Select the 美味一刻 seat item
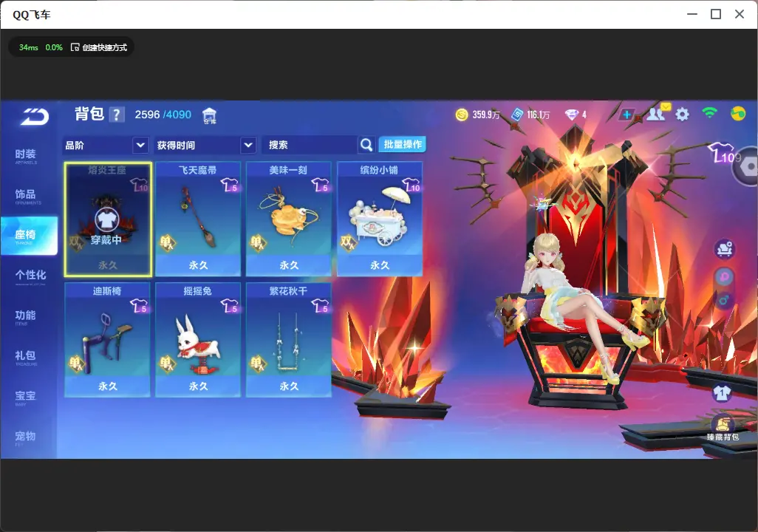This screenshot has width=758, height=532. point(289,219)
